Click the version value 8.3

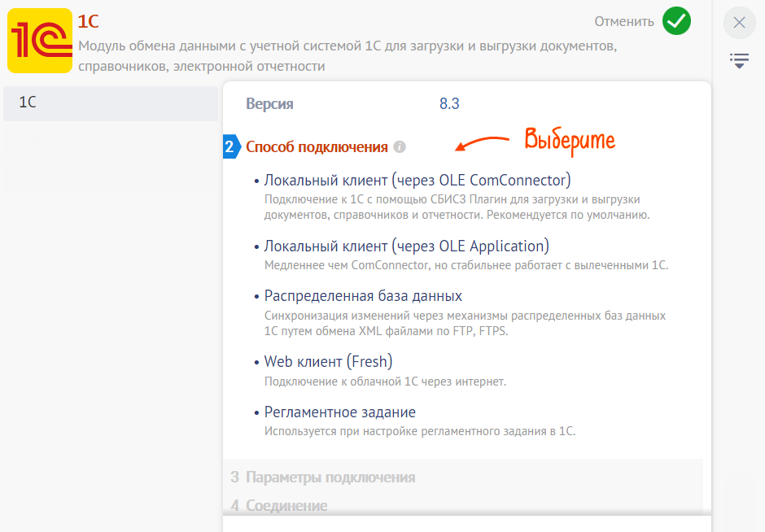(x=450, y=104)
